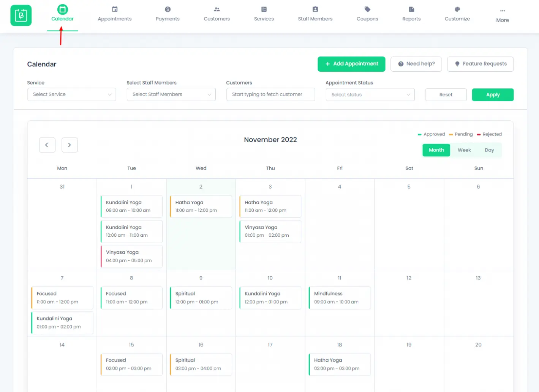Screen dimensions: 539x392
Task: Open Kundalini Yoga 09:00 am appointment
Action: click(x=131, y=206)
